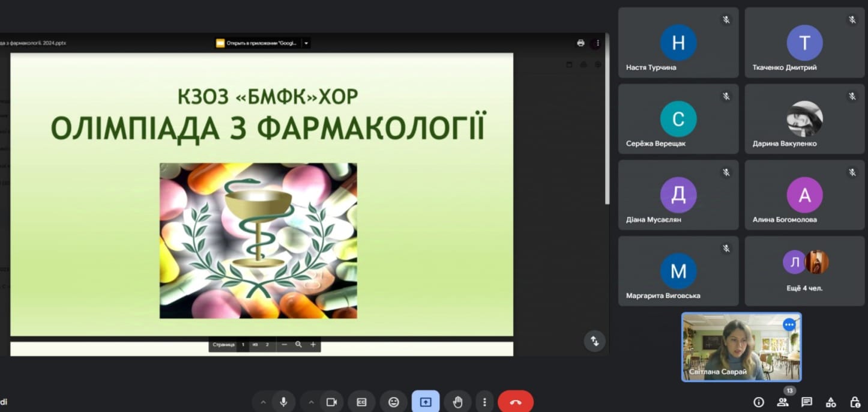Screen dimensions: 868x412
Task: Zoom out with the minus button in page toolbar
Action: [x=284, y=345]
